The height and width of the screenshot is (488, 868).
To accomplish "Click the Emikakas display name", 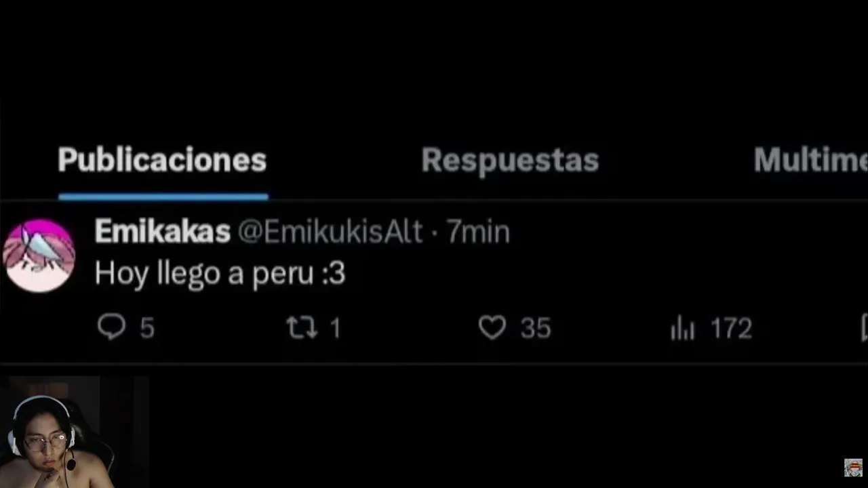I will [163, 232].
